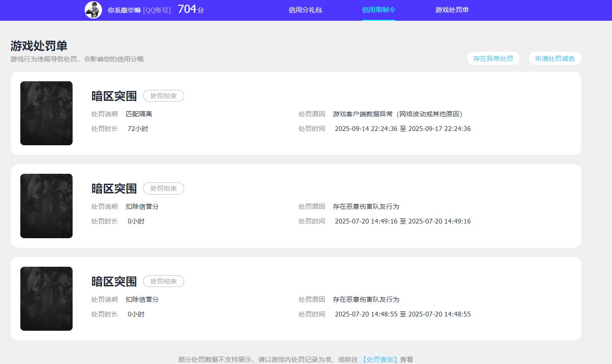Click the 存在异常处罚 button
The image size is (612, 364).
[493, 58]
